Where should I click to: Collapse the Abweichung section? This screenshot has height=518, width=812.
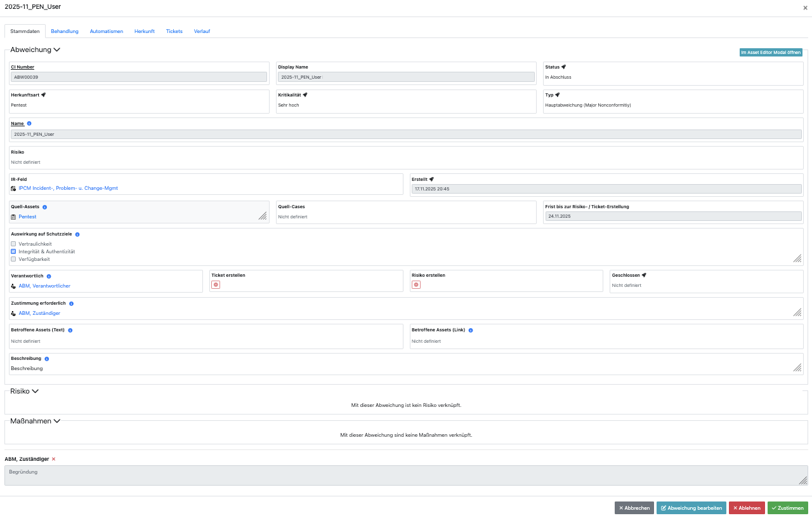(56, 50)
